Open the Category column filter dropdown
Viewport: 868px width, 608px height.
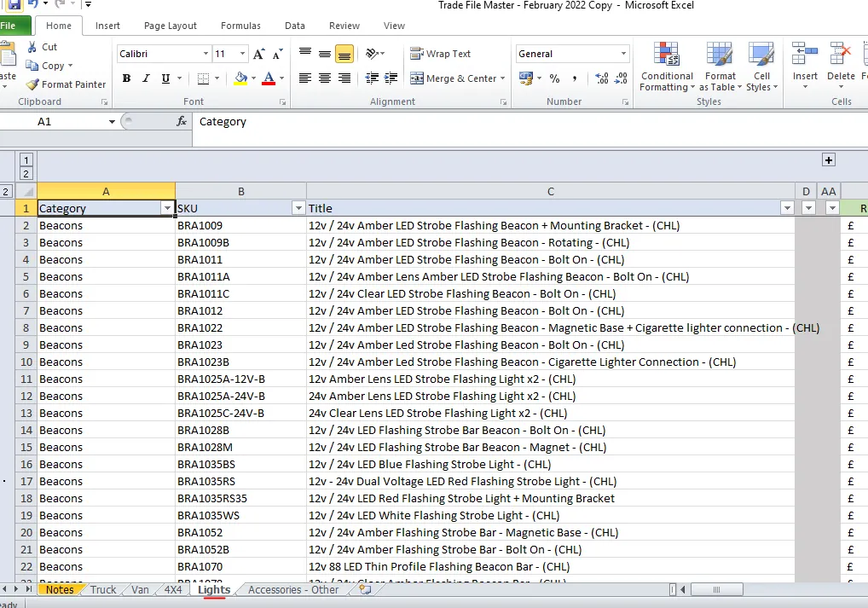(x=167, y=208)
